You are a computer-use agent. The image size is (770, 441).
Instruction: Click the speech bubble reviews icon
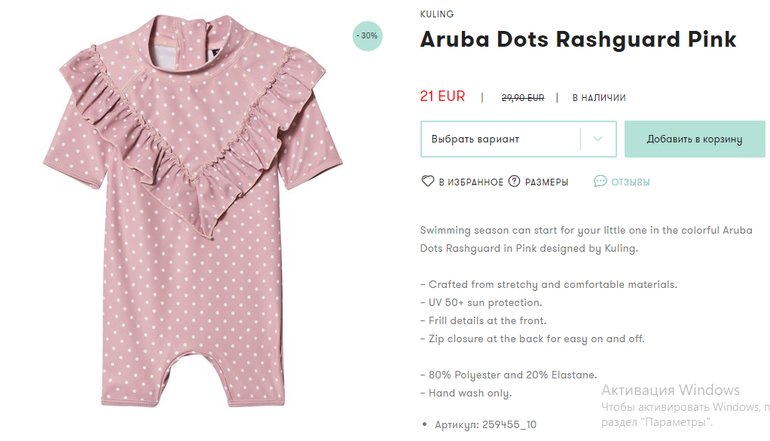(x=600, y=182)
